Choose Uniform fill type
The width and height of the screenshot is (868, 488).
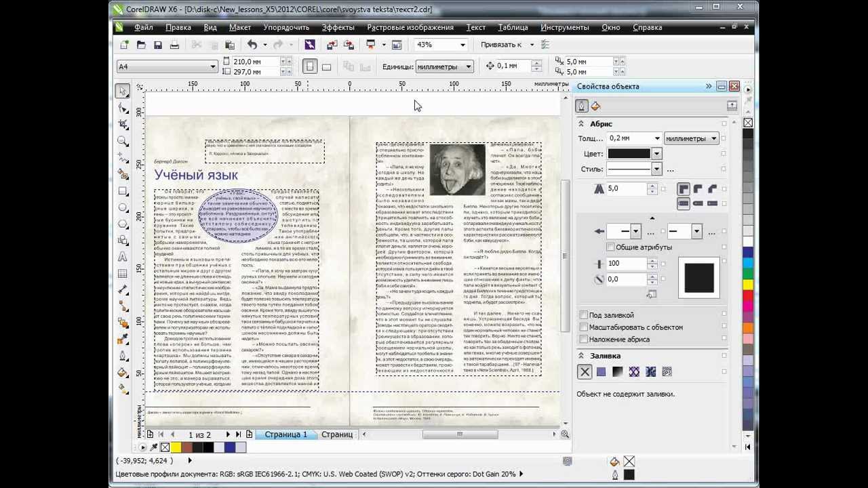point(601,371)
